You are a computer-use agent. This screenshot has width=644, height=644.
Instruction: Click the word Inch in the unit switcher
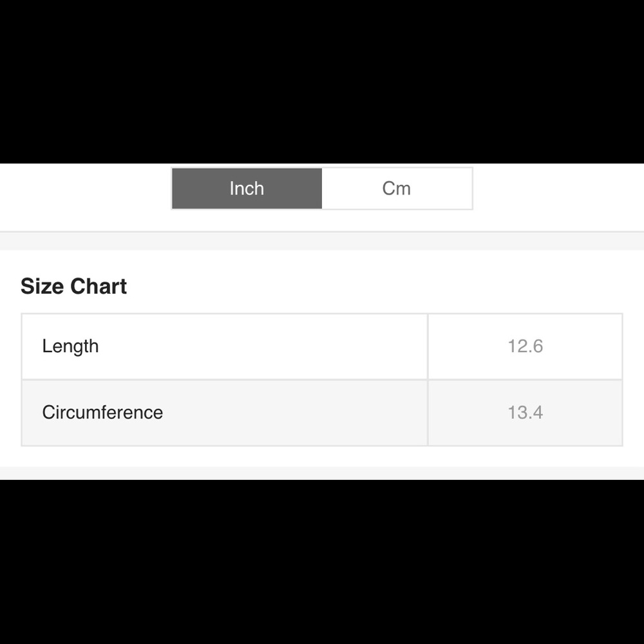247,189
